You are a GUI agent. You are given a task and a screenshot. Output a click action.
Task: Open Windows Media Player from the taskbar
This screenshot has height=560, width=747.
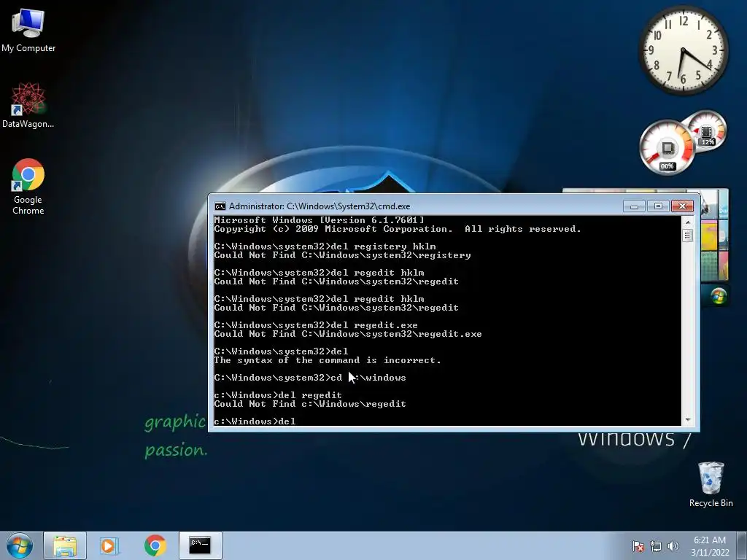[x=108, y=545]
